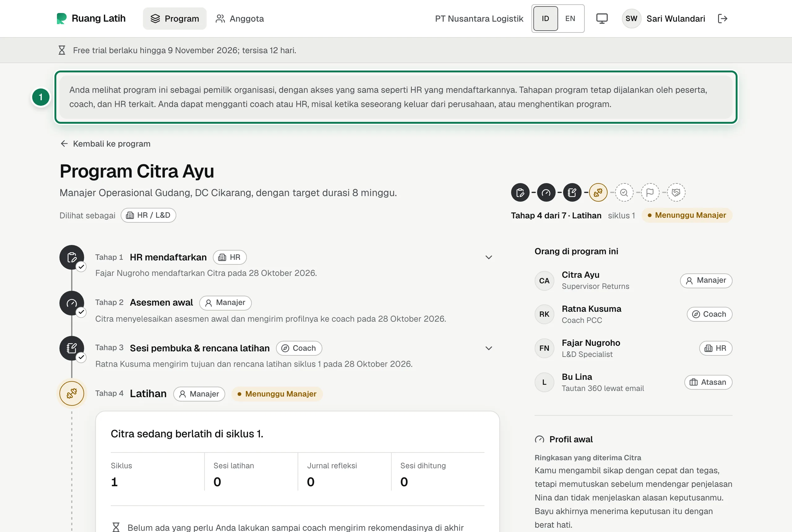Screen dimensions: 792x532
Task: Click Atasan role badge for Bu Lina
Action: [x=708, y=382]
